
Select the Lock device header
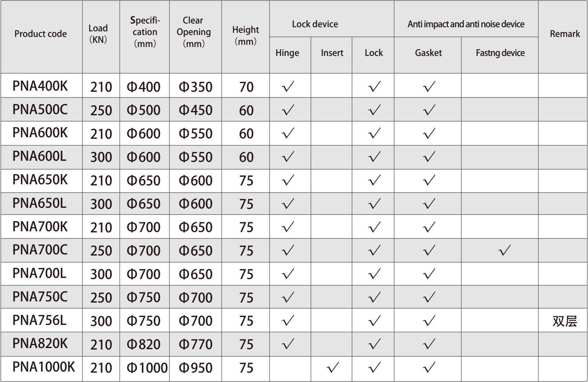click(315, 24)
